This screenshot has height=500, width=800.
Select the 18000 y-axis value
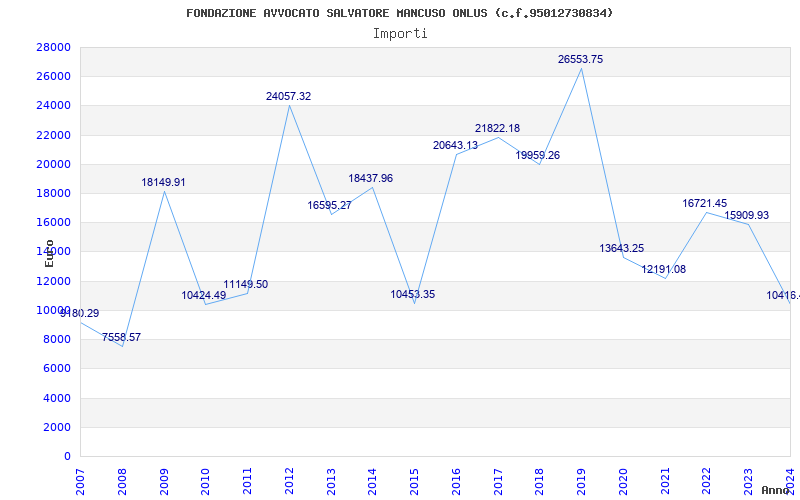(x=54, y=193)
